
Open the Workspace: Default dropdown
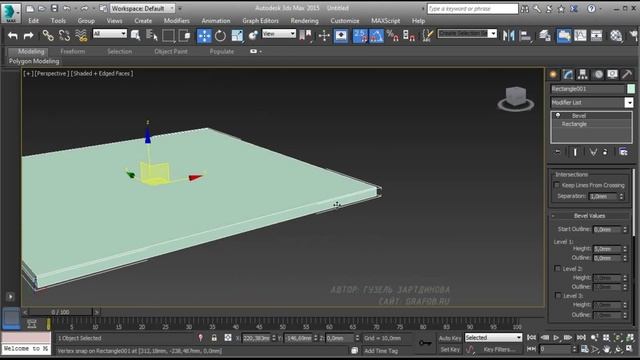pyautogui.click(x=142, y=8)
